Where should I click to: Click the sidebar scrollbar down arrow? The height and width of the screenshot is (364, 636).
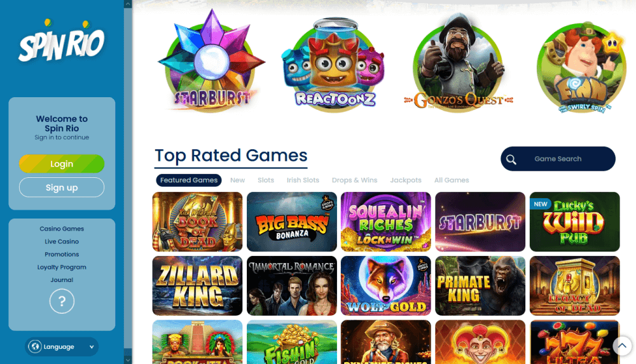pos(128,360)
